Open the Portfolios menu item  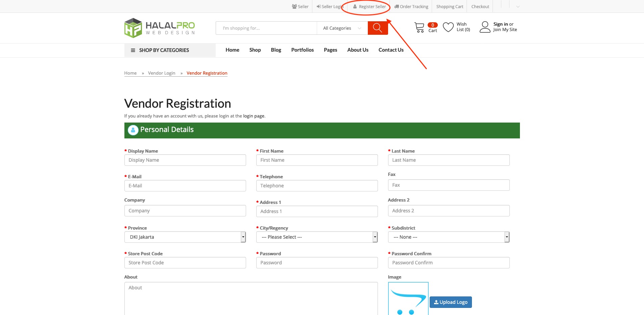pos(302,50)
